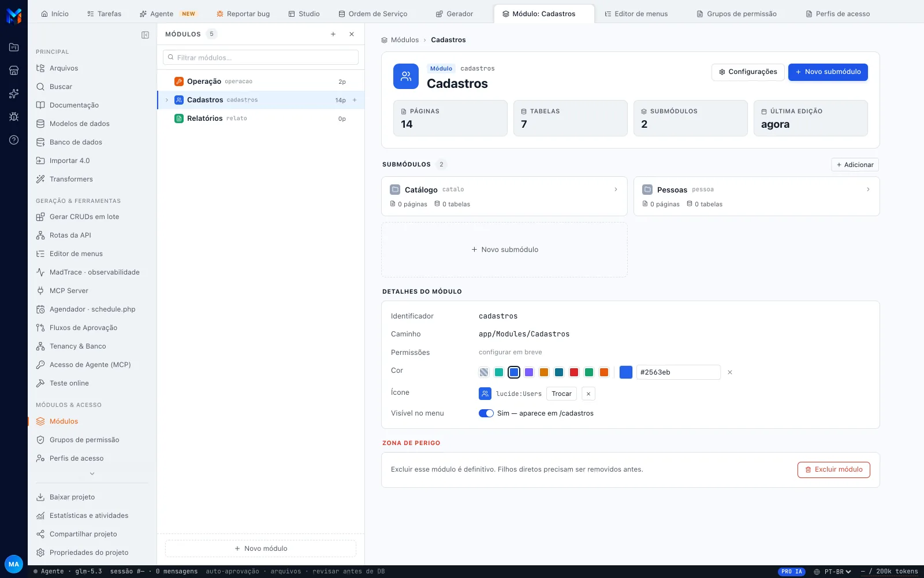The width and height of the screenshot is (924, 578).
Task: Open the folder icon in the far-left rail
Action: point(14,47)
